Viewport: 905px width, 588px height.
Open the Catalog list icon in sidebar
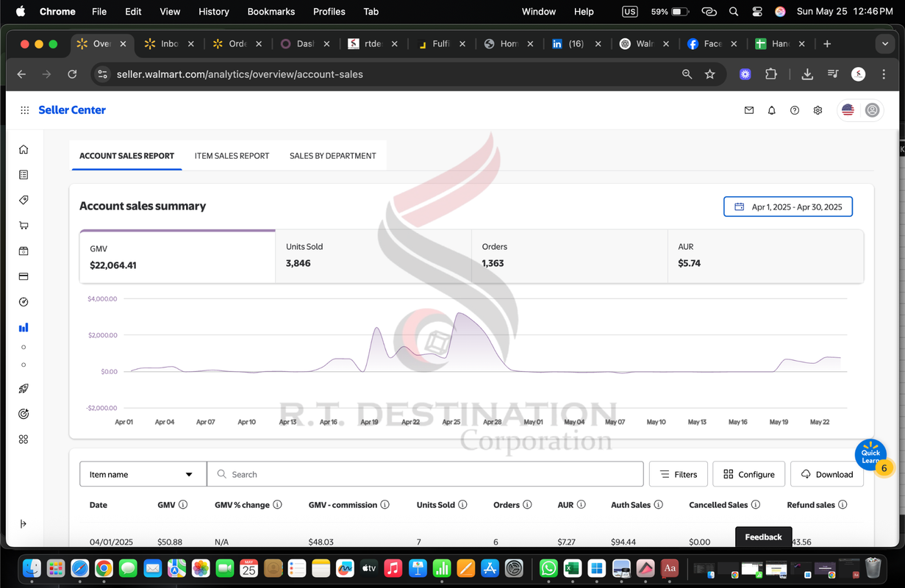24,175
